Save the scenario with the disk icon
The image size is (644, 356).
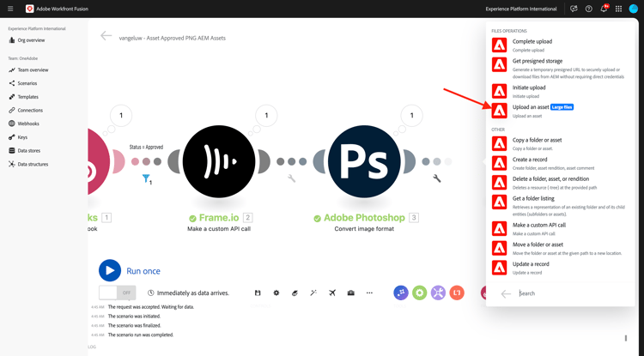pos(258,293)
